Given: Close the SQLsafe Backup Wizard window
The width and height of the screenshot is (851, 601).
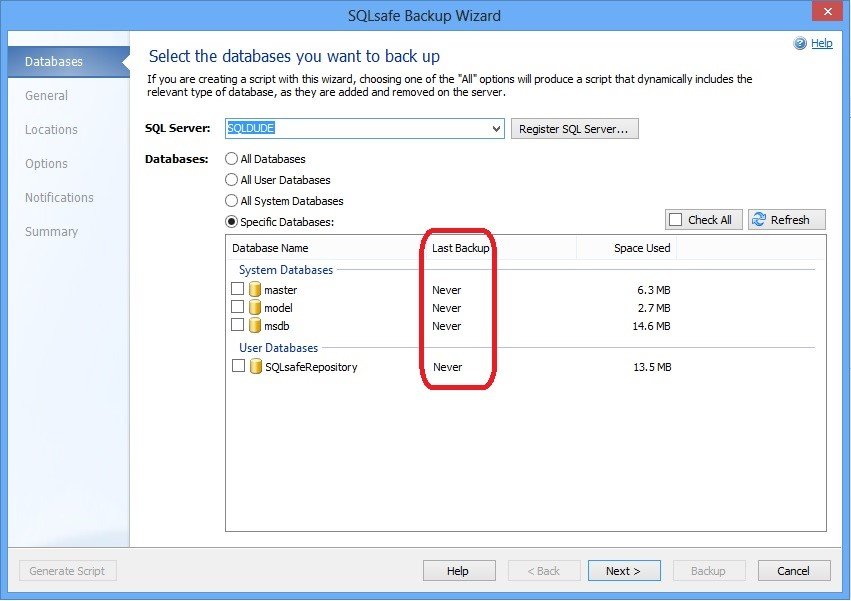Looking at the screenshot, I should pyautogui.click(x=827, y=11).
